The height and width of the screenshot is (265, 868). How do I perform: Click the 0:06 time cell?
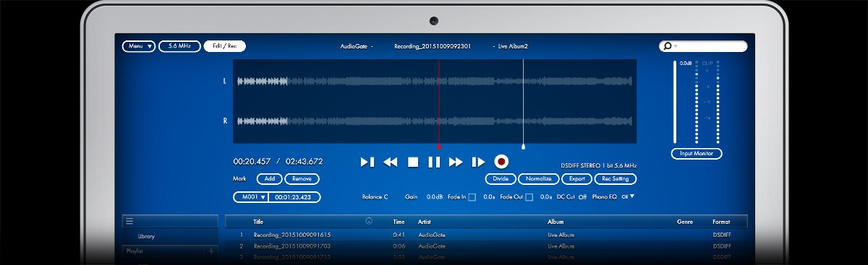click(x=399, y=246)
